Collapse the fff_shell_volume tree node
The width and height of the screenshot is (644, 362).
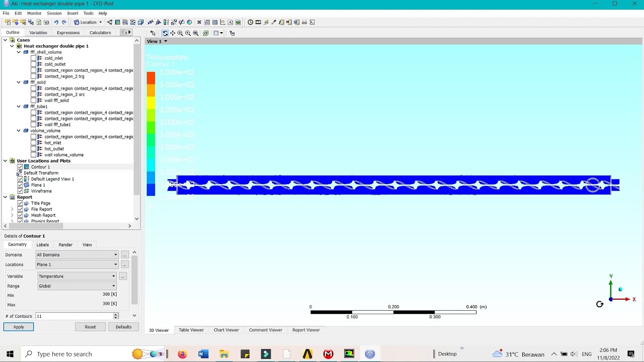pos(19,52)
